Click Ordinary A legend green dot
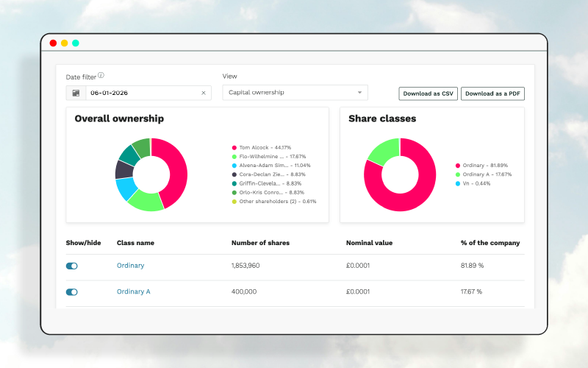588x368 pixels. [x=458, y=174]
